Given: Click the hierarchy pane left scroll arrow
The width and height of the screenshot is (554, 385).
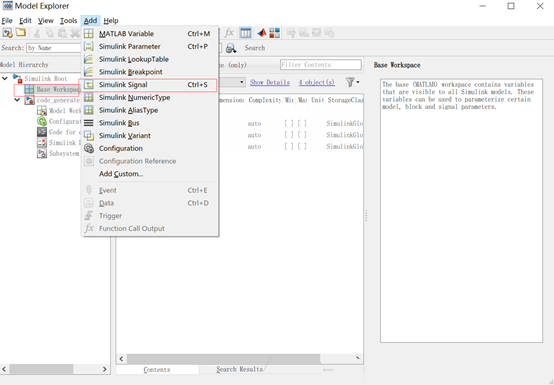Looking at the screenshot, I should click(x=4, y=369).
